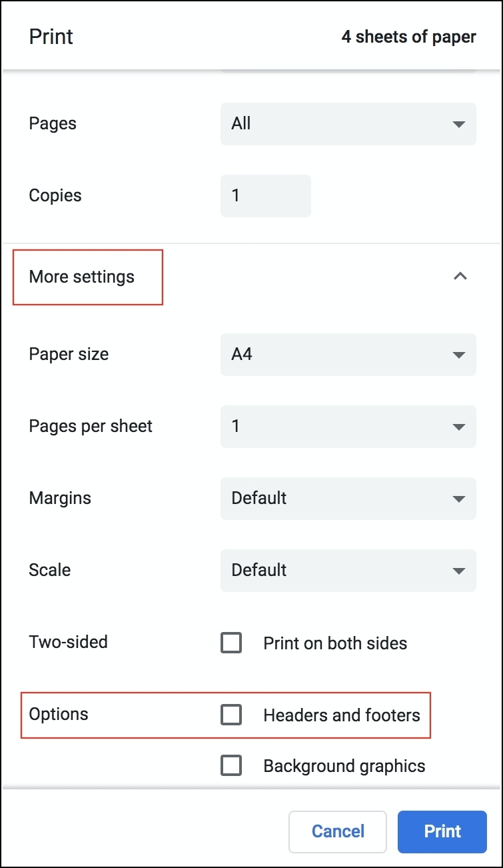Image resolution: width=503 pixels, height=868 pixels.
Task: Open the Scale dropdown set to Default
Action: (348, 571)
